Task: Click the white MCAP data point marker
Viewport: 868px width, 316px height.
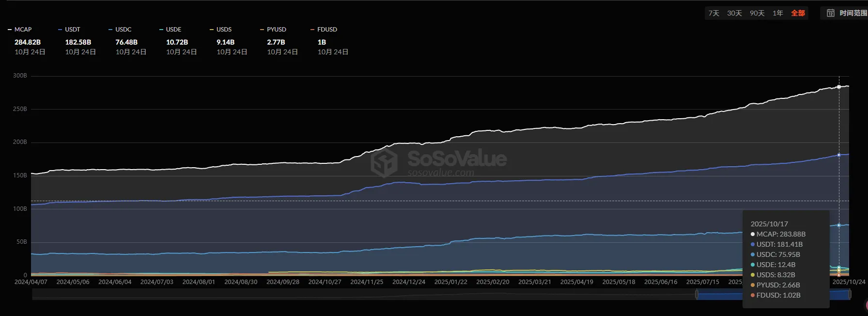Action: click(839, 87)
